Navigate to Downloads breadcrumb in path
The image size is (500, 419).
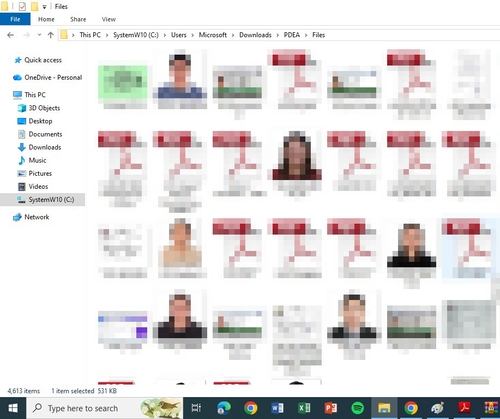(x=255, y=35)
